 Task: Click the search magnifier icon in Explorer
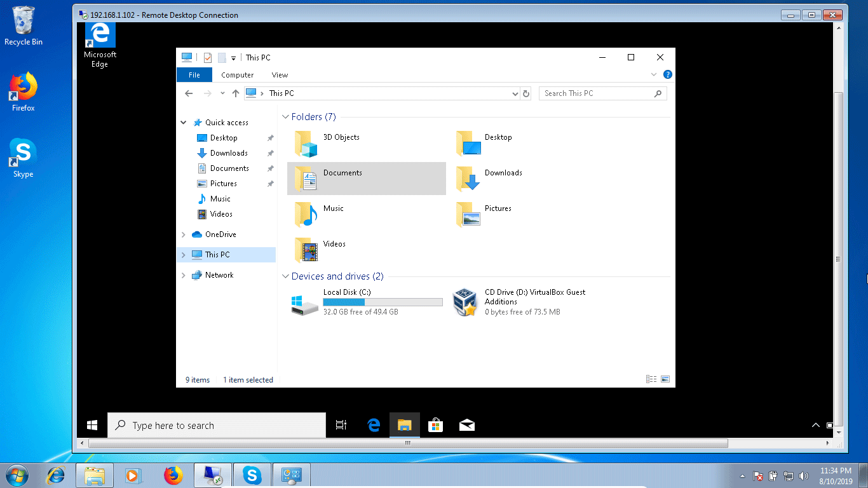[658, 93]
